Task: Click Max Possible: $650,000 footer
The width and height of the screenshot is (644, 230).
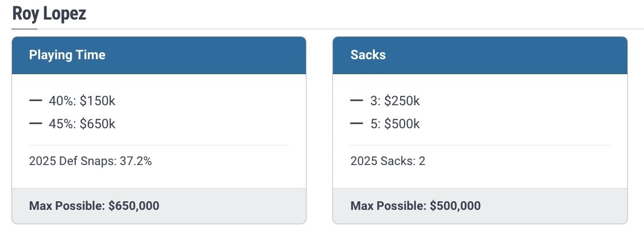Action: tap(94, 206)
